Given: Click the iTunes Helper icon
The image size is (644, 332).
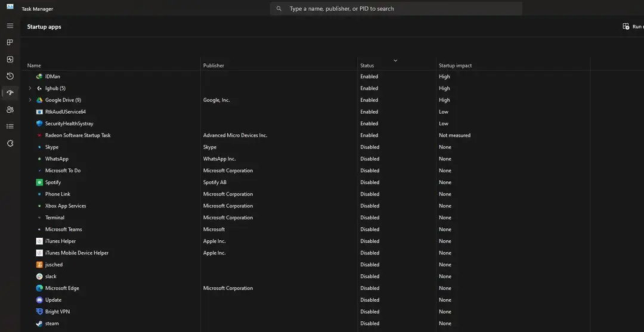Looking at the screenshot, I should click(39, 241).
